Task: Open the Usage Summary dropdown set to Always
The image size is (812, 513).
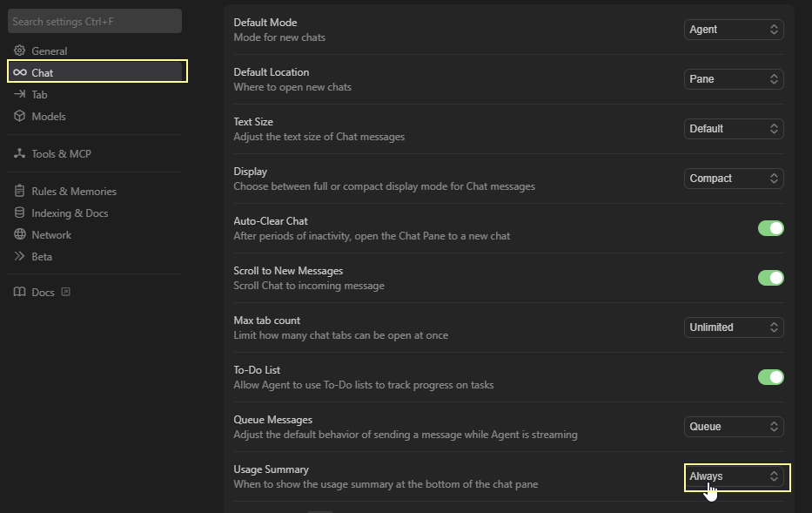Action: [734, 476]
